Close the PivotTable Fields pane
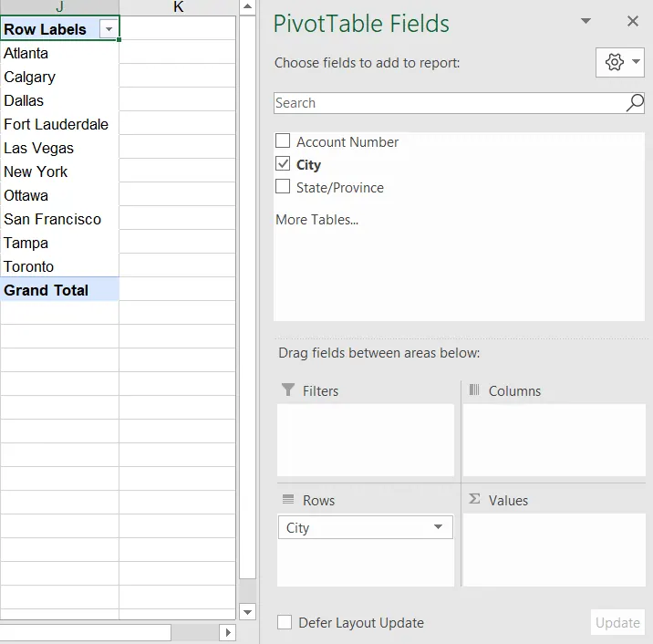653x644 pixels. click(x=633, y=22)
